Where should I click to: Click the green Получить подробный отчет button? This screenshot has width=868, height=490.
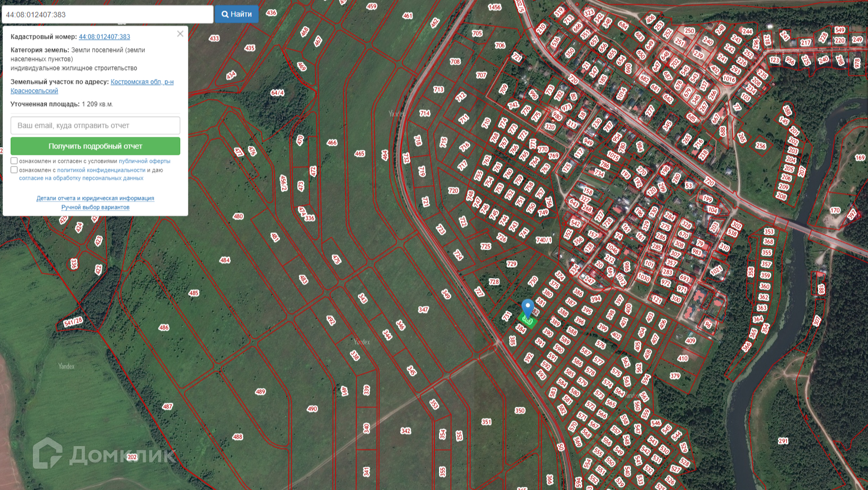click(95, 146)
